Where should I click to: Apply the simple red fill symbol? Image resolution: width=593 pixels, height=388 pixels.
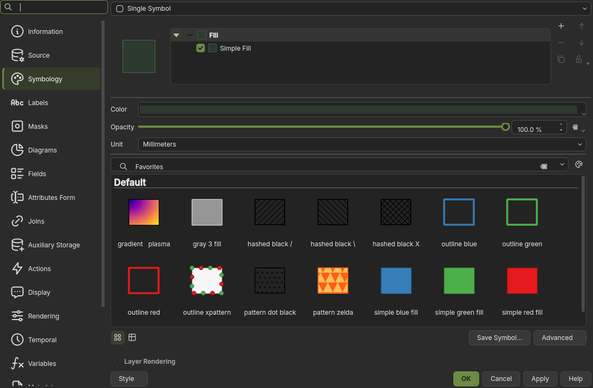click(x=522, y=291)
